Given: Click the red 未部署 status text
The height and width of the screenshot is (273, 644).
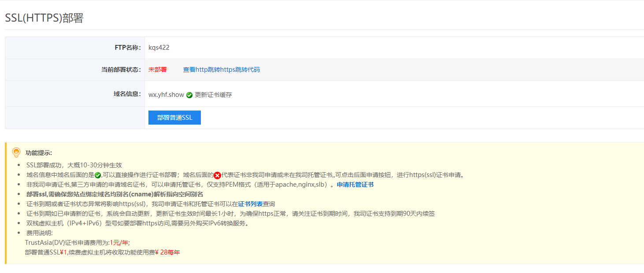Looking at the screenshot, I should pyautogui.click(x=158, y=70).
